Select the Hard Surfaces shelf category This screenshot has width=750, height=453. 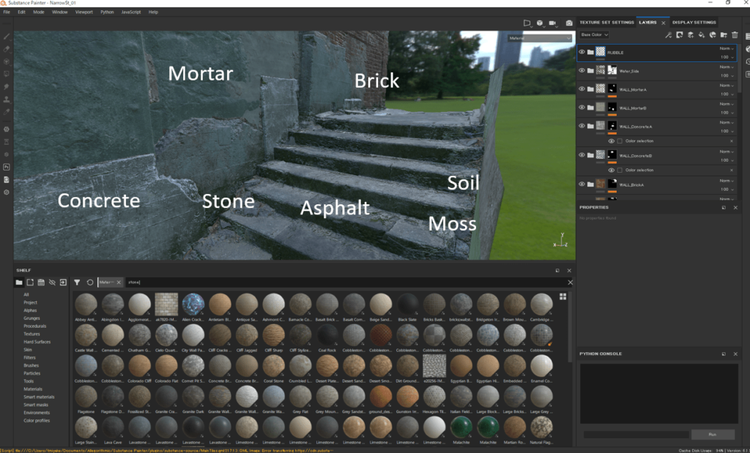[37, 342]
